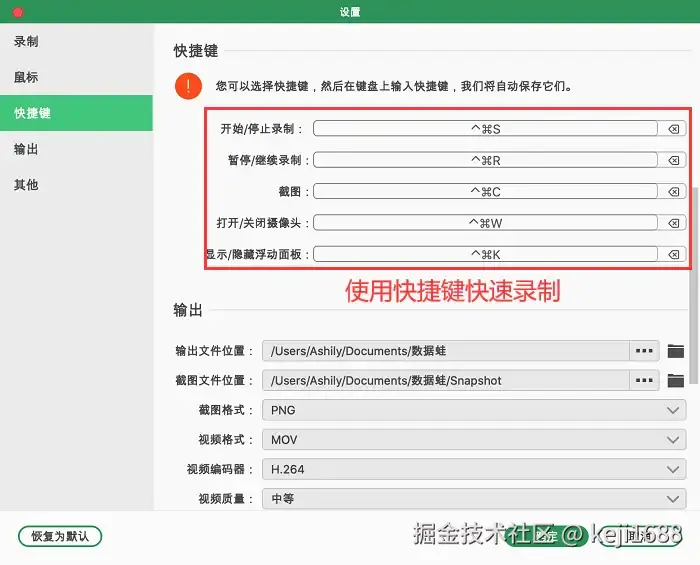Expand the screenshot format PNG dropdown
Viewport: 700px width, 565px height.
[474, 410]
